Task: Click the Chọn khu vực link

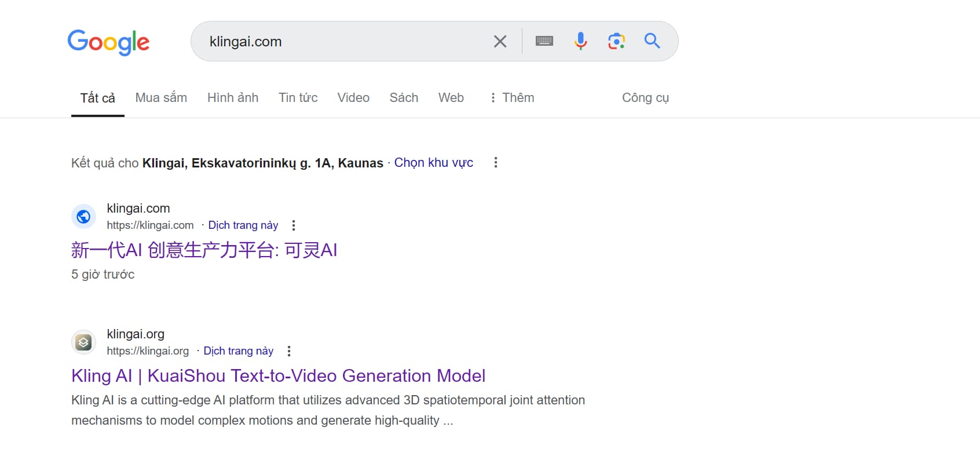Action: coord(434,163)
